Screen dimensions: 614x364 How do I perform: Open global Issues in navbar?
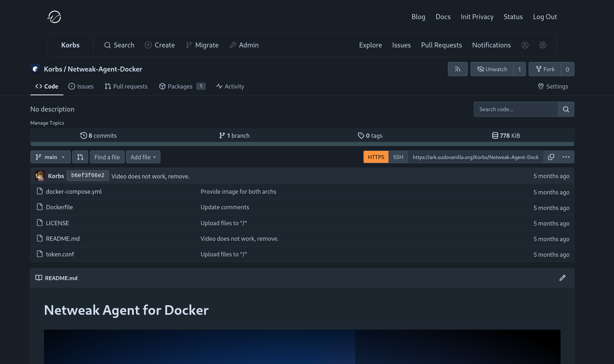(401, 45)
